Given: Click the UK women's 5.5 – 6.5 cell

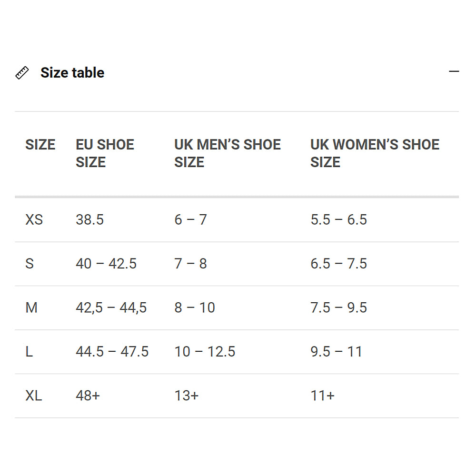Looking at the screenshot, I should pos(338,219).
